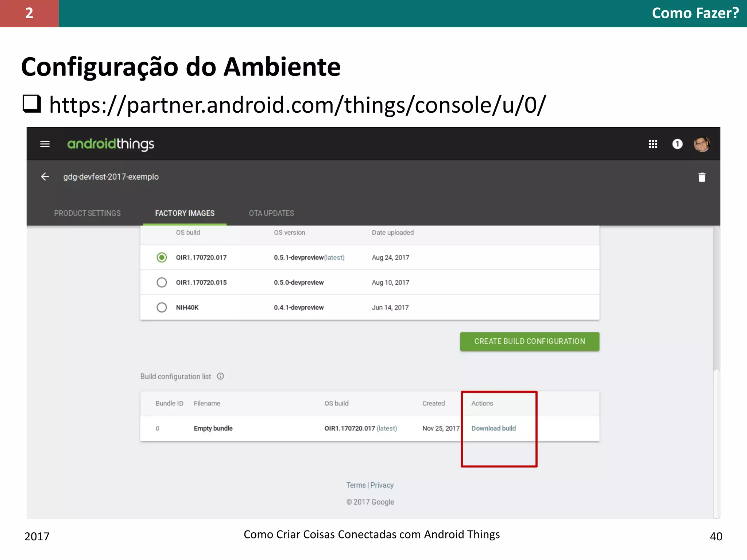Screen dimensions: 747x560
Task: Click 0.4.1-devpreview version cell
Action: 299,307
